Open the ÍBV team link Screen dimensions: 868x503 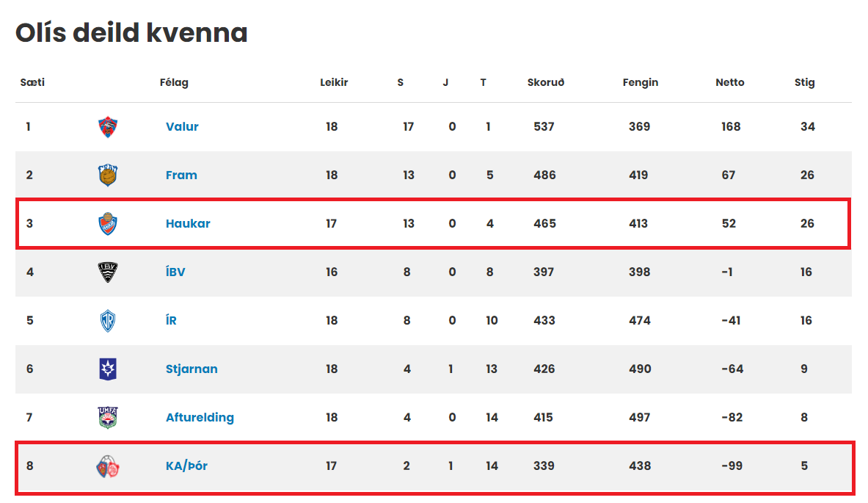[x=175, y=272]
